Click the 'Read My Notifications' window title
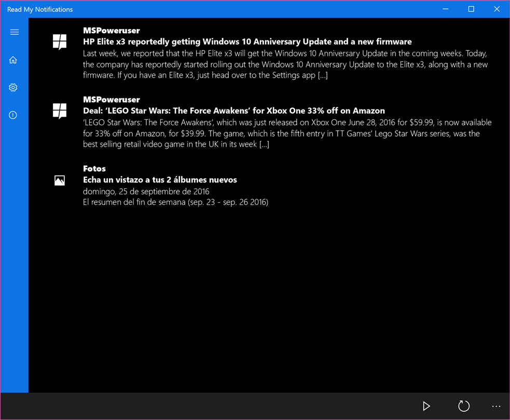 click(x=40, y=9)
